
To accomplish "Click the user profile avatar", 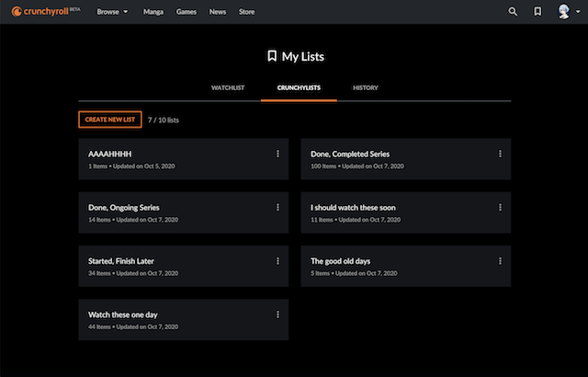I will 563,12.
